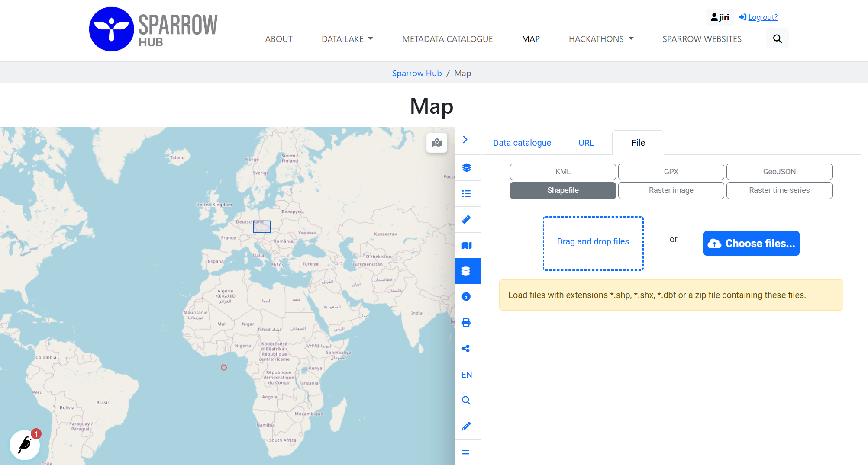Image resolution: width=868 pixels, height=465 pixels.
Task: Open the print tool
Action: 468,323
